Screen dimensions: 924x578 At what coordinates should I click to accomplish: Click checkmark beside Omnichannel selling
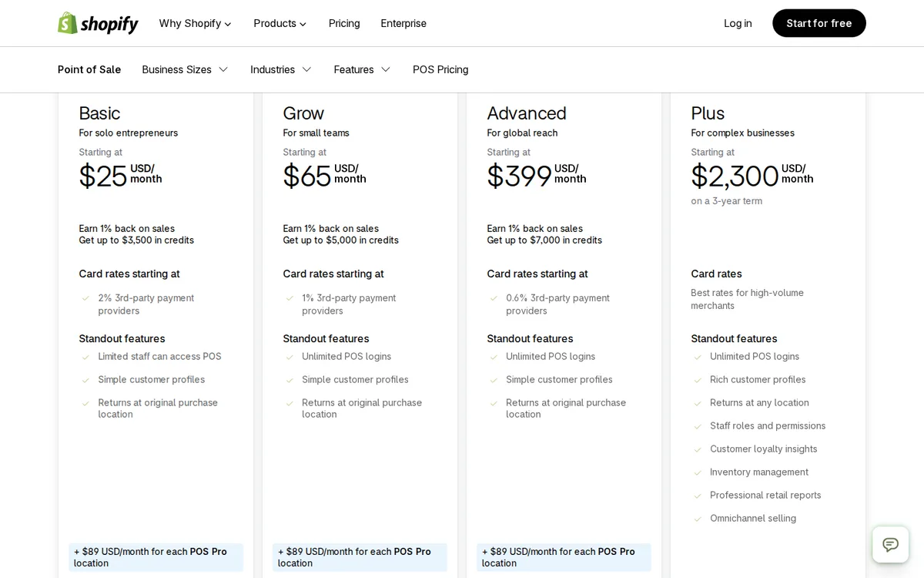click(x=698, y=519)
